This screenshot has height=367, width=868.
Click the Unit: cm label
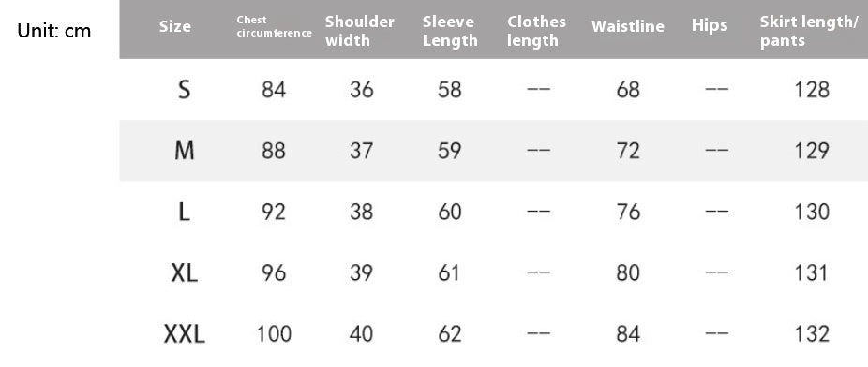(53, 30)
